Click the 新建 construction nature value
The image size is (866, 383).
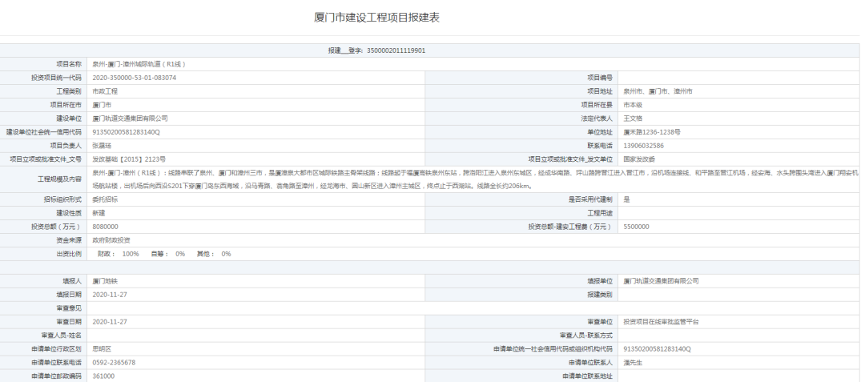click(98, 213)
